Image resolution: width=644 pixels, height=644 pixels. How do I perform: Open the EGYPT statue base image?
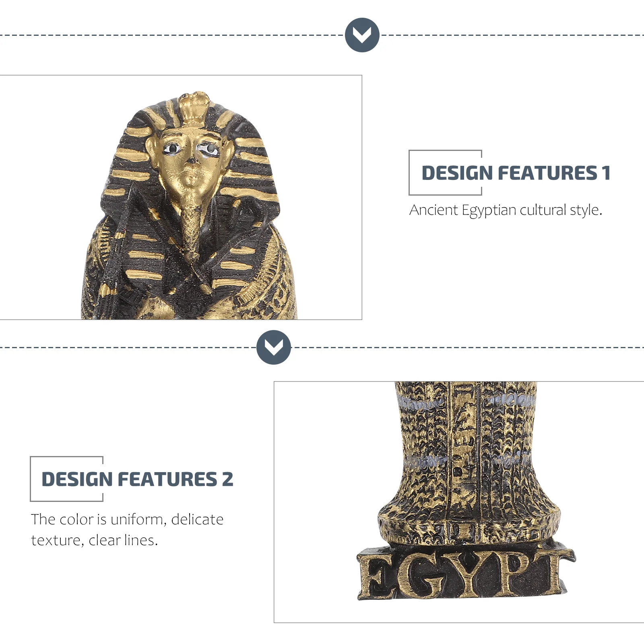(459, 502)
